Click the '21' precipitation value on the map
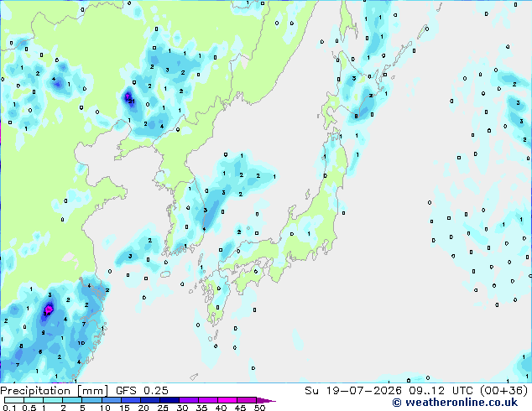532x411 pixels. point(132,101)
